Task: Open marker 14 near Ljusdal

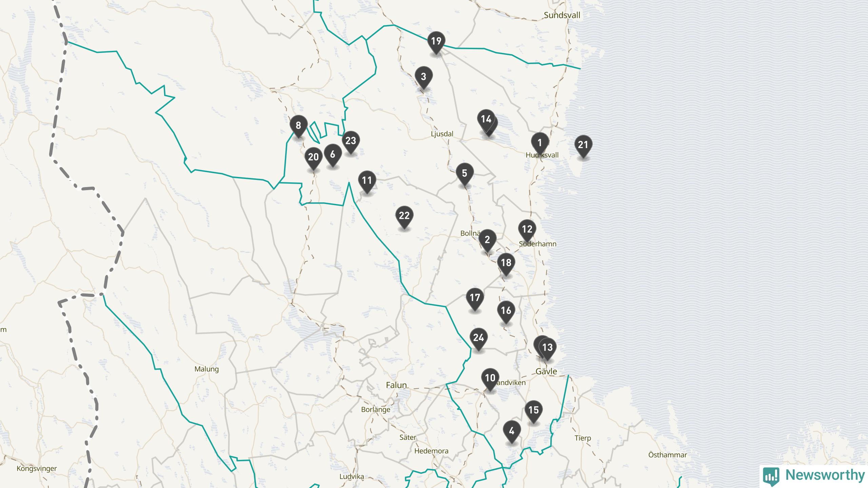Action: click(x=486, y=120)
